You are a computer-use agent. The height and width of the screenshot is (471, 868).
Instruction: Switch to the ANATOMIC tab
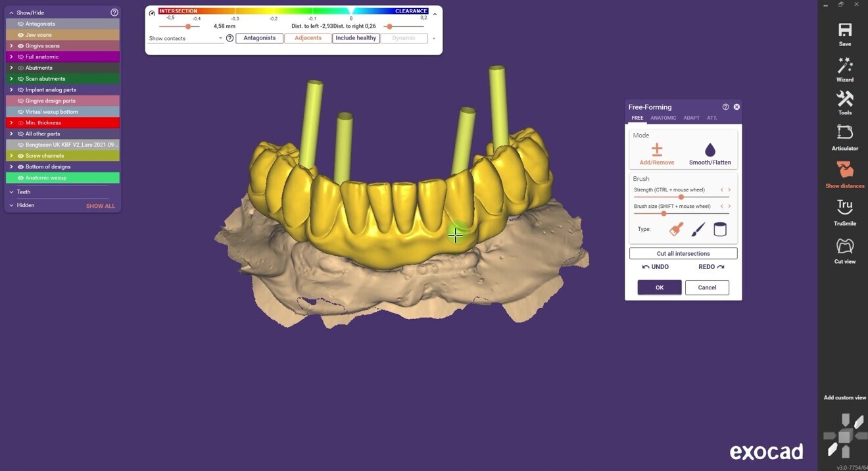(663, 118)
